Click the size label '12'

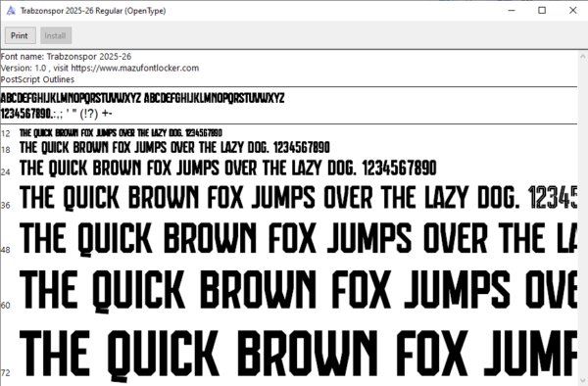[x=6, y=133]
